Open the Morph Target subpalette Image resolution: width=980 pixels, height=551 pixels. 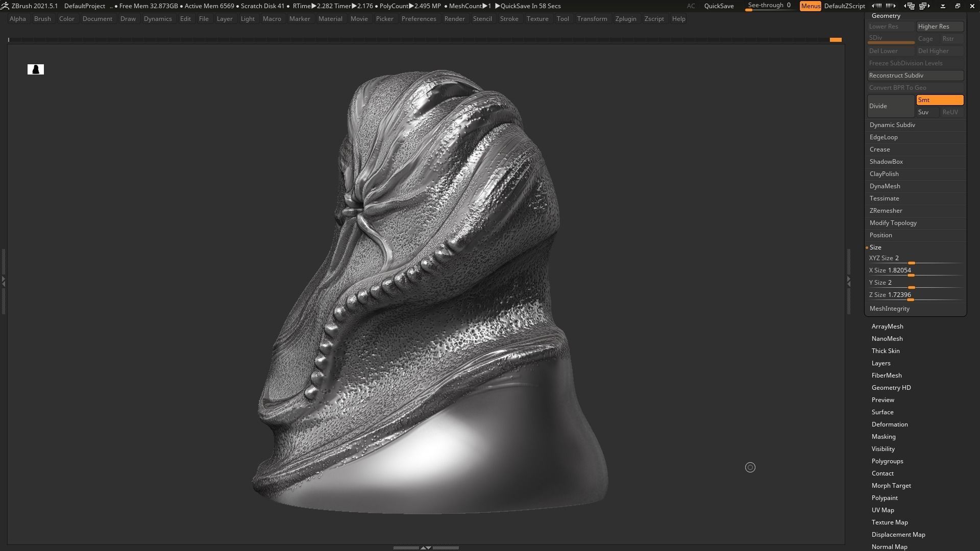pos(891,486)
